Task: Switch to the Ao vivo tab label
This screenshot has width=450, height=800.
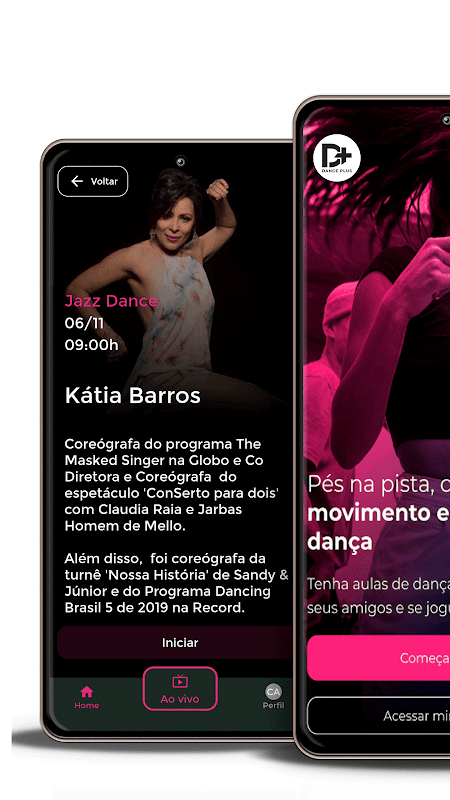Action: coord(180,699)
